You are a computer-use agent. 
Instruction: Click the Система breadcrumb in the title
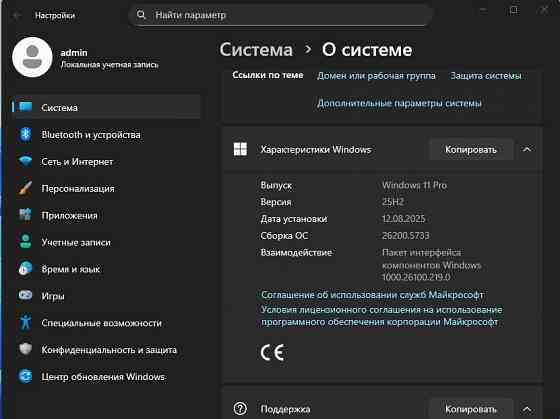[x=256, y=49]
